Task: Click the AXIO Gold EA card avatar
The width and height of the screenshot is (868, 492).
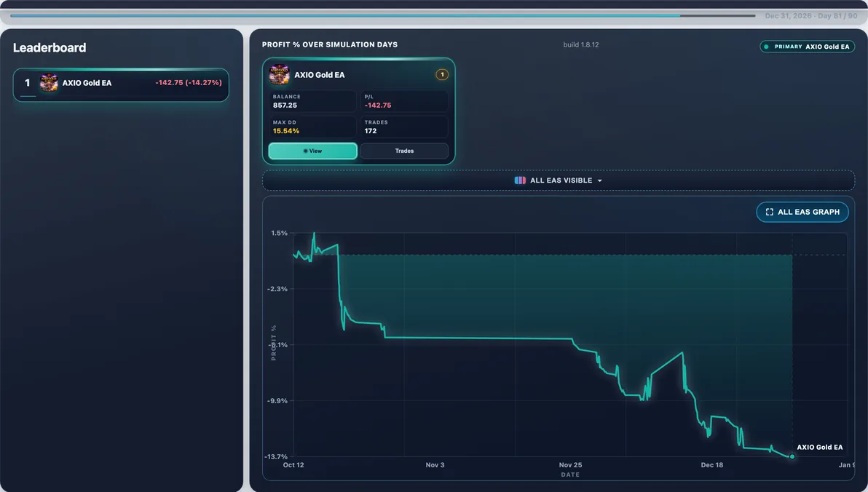Action: click(x=279, y=75)
